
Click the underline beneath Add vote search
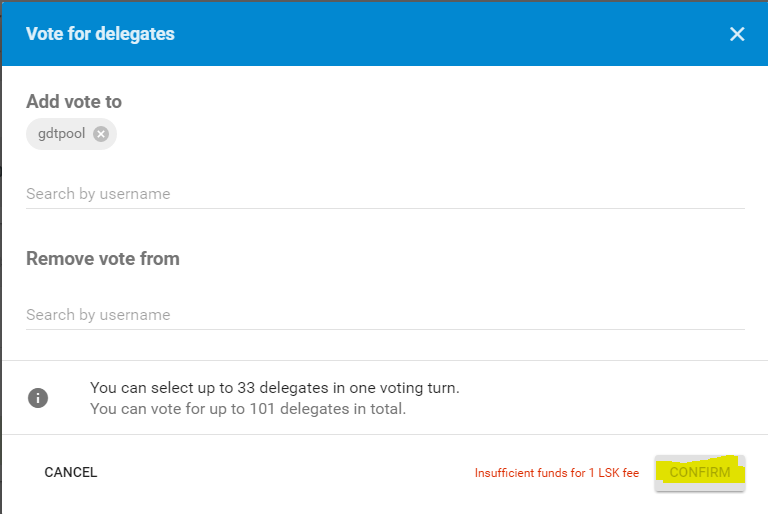click(x=385, y=208)
